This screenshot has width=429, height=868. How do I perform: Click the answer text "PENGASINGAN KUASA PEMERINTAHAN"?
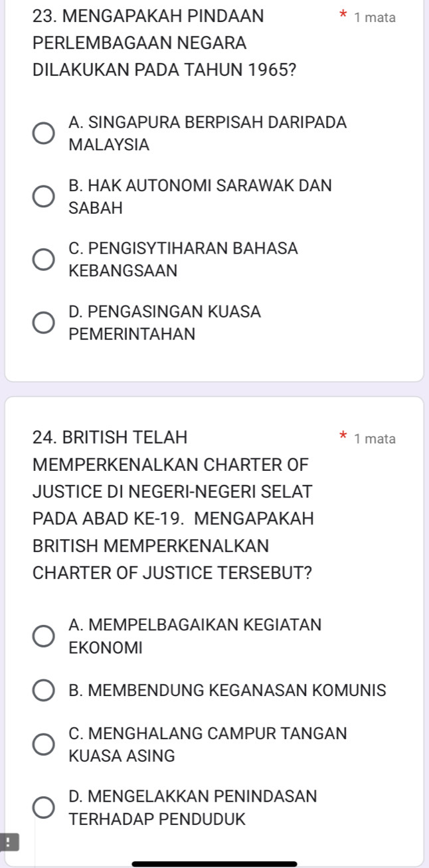click(165, 323)
